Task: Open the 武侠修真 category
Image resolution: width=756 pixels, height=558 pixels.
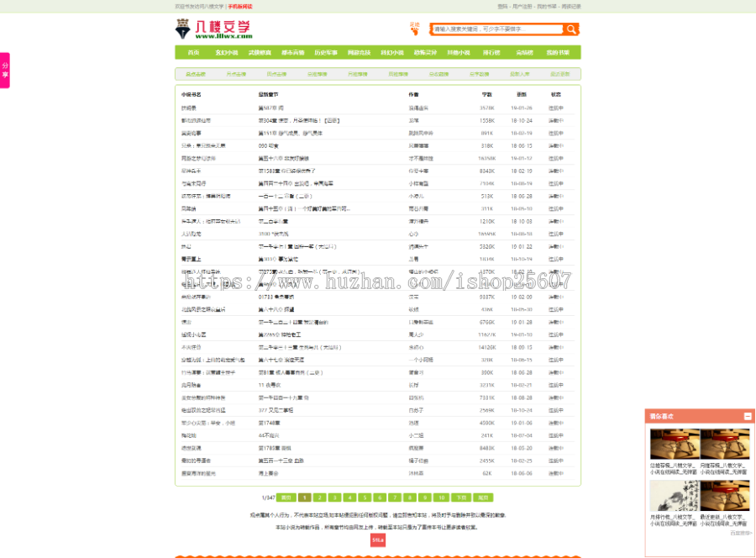Action: click(x=260, y=53)
